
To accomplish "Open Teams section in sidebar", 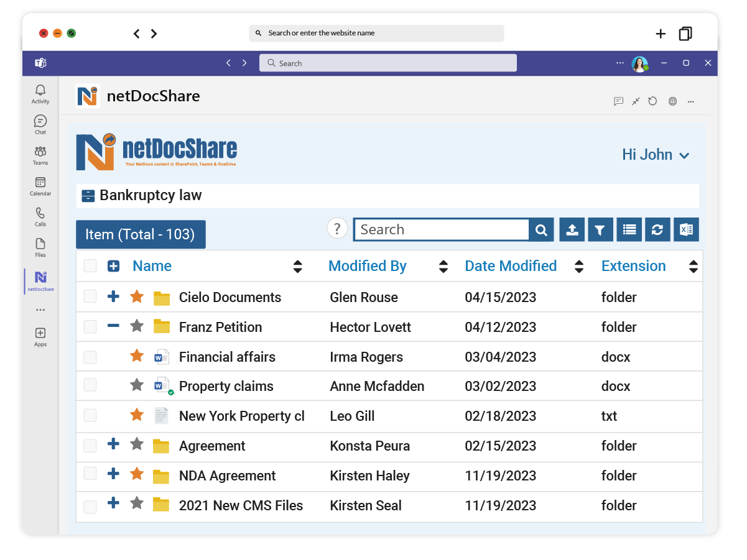I will coord(40,155).
